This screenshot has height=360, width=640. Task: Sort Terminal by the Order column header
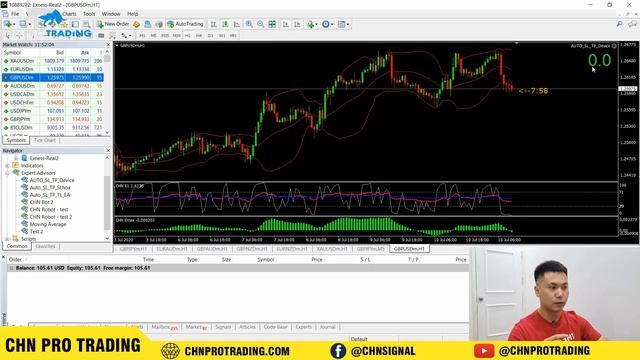[x=15, y=260]
